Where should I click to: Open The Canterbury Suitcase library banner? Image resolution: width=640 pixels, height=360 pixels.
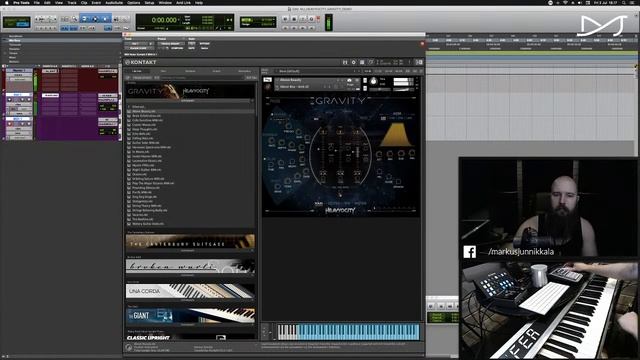pos(190,241)
